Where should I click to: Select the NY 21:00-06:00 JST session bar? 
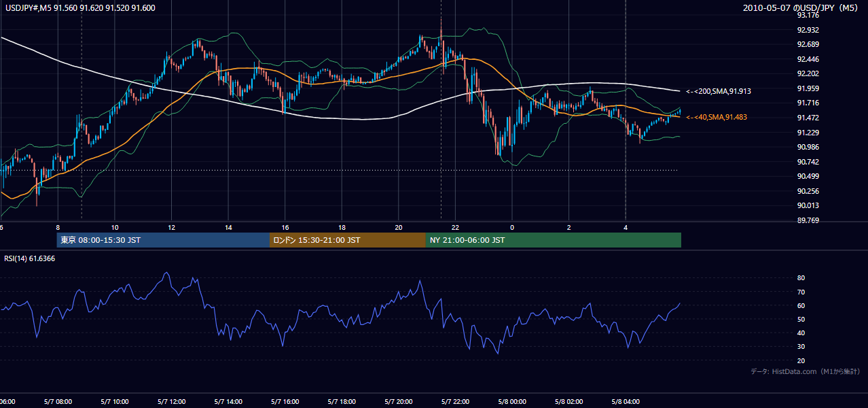[554, 240]
